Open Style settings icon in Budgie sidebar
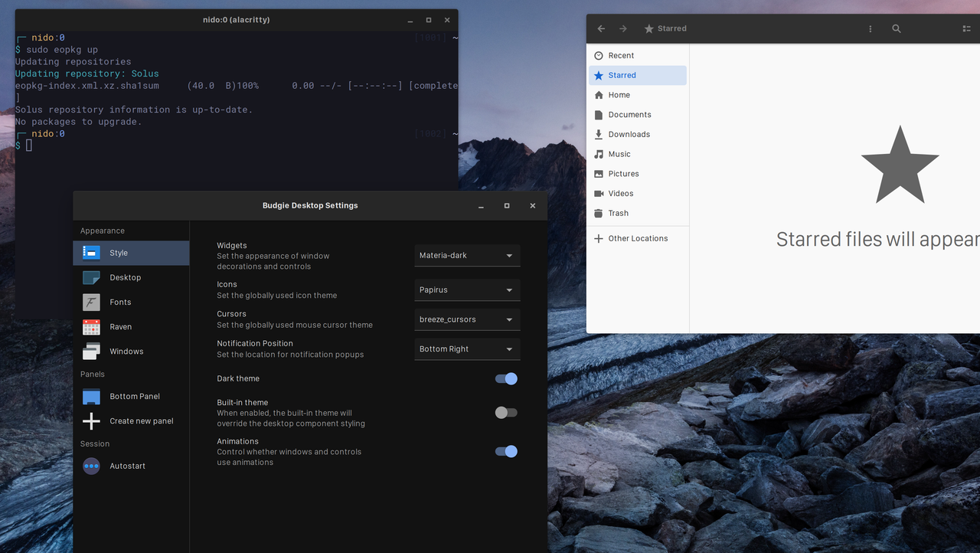Screen dimensions: 980x553 [91, 253]
